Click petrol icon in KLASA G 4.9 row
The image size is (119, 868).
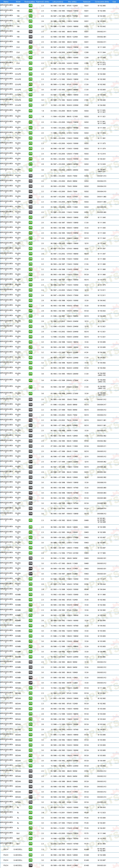pos(31,553)
